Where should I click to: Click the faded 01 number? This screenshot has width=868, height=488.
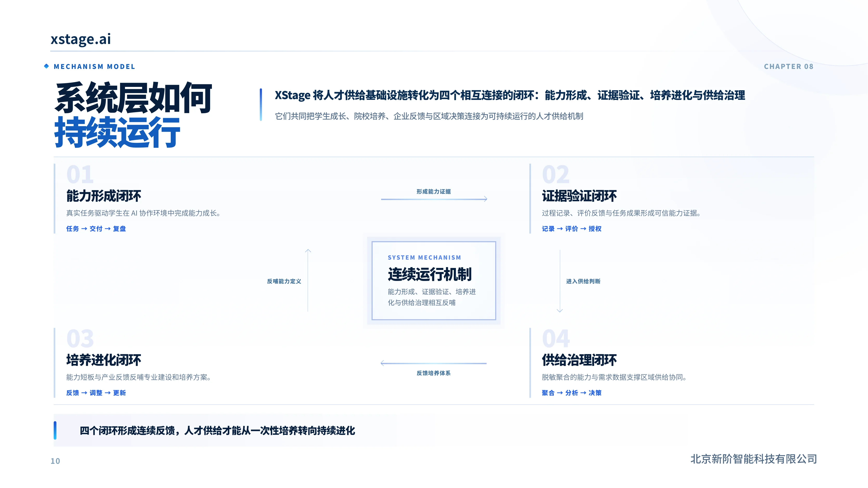(x=80, y=175)
